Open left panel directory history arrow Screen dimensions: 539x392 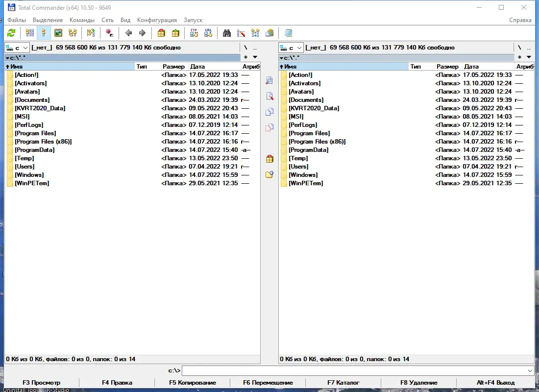tap(255, 57)
